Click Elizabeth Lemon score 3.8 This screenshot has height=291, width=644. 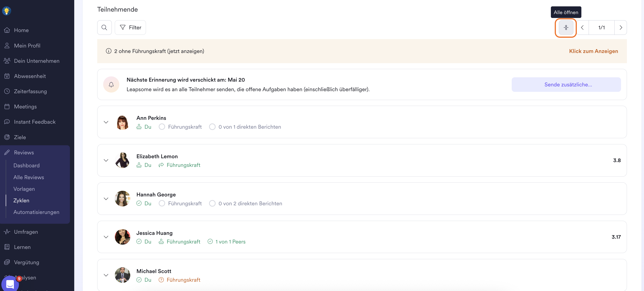pos(617,161)
